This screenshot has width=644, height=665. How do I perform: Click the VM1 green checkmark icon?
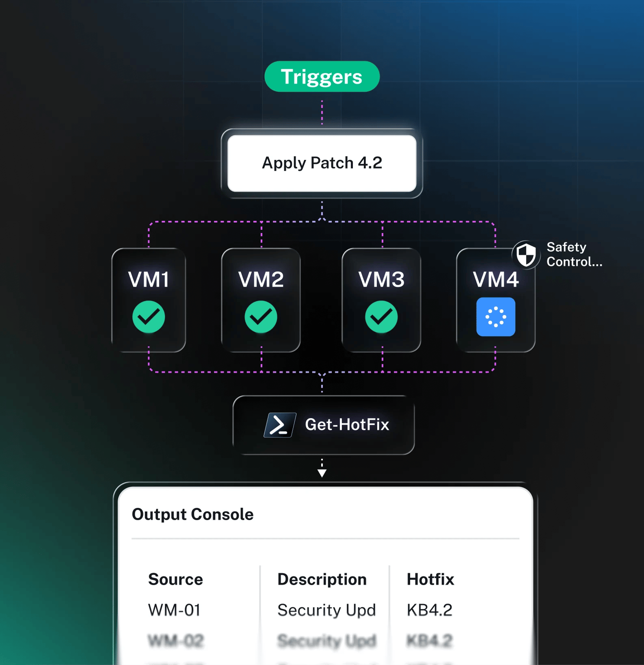pos(149,317)
